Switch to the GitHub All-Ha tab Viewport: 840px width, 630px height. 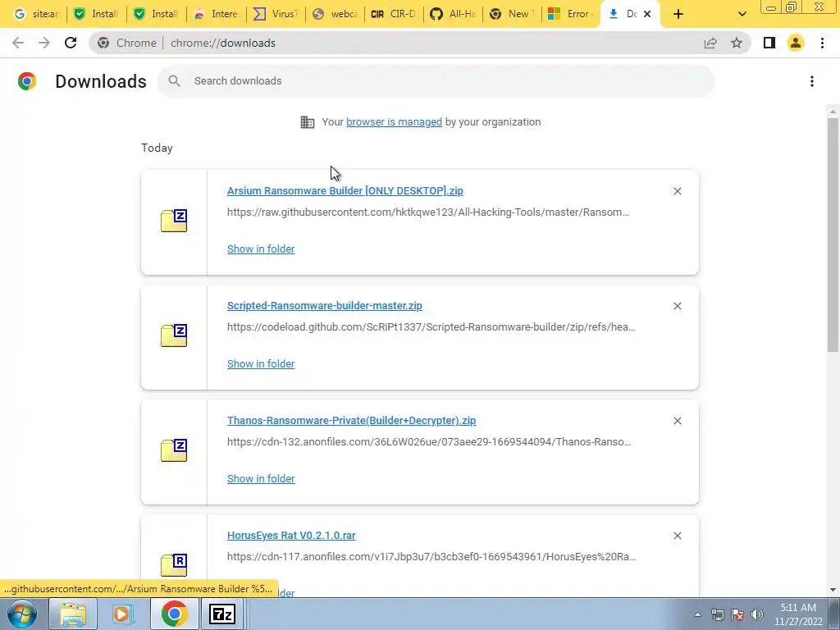coord(453,14)
